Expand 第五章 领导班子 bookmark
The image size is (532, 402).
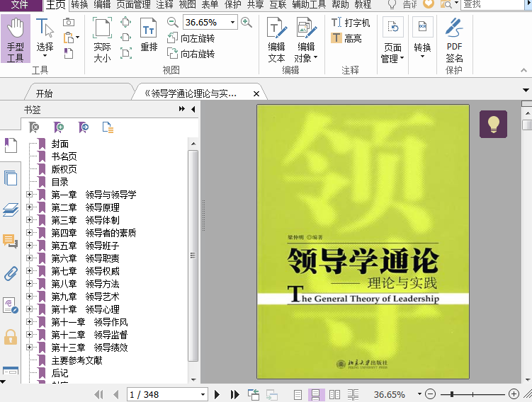click(29, 245)
